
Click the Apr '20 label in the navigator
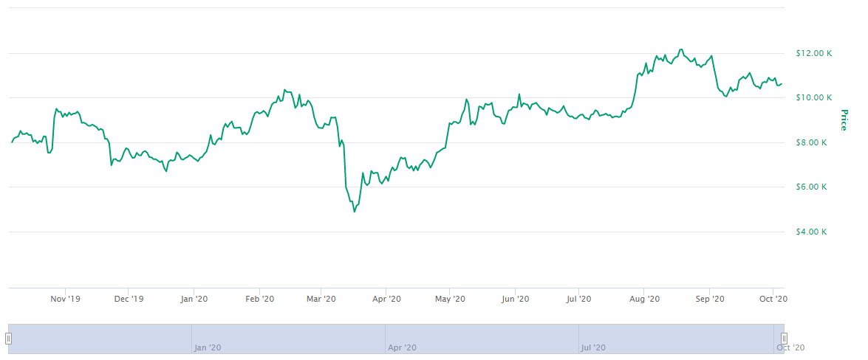pos(402,347)
